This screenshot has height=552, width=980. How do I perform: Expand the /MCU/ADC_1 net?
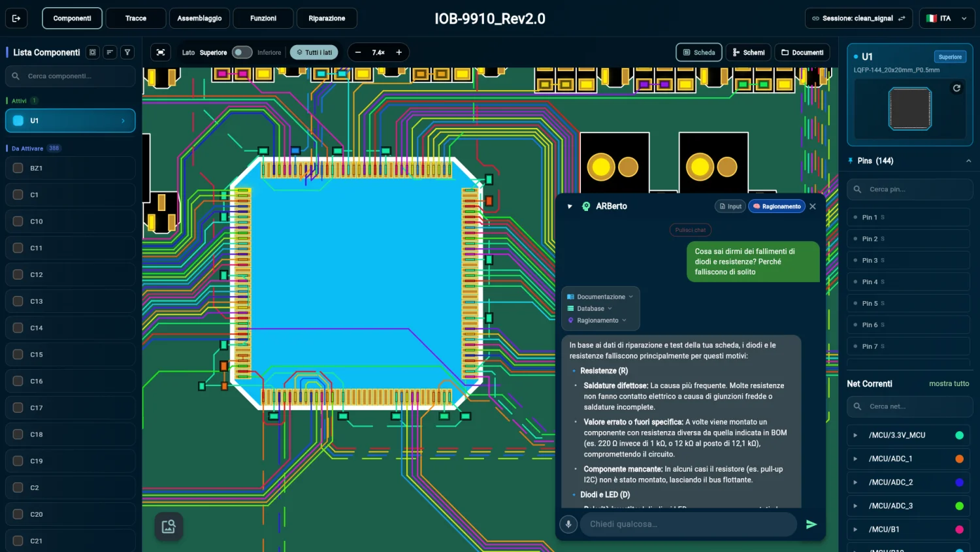[x=855, y=459]
